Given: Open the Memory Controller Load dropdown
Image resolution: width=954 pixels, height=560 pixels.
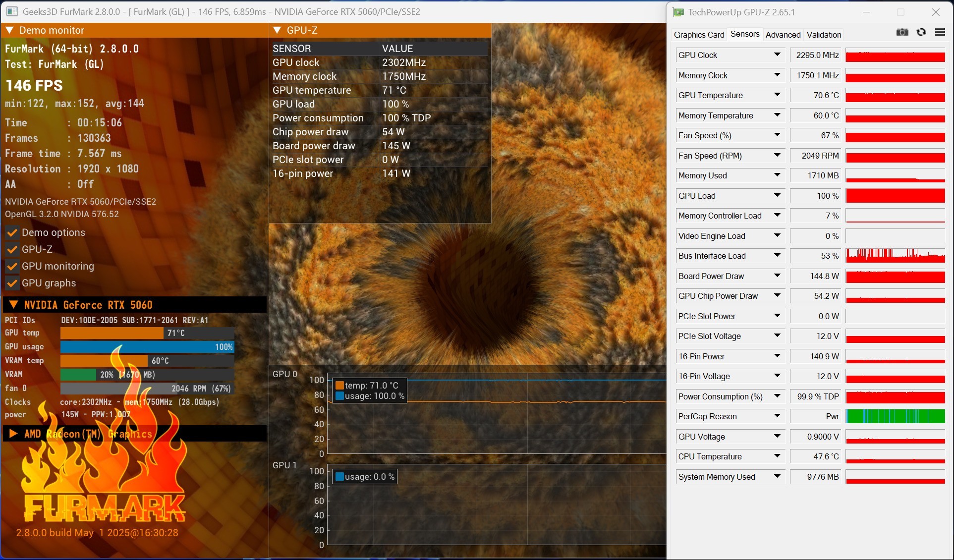Looking at the screenshot, I should coord(777,216).
